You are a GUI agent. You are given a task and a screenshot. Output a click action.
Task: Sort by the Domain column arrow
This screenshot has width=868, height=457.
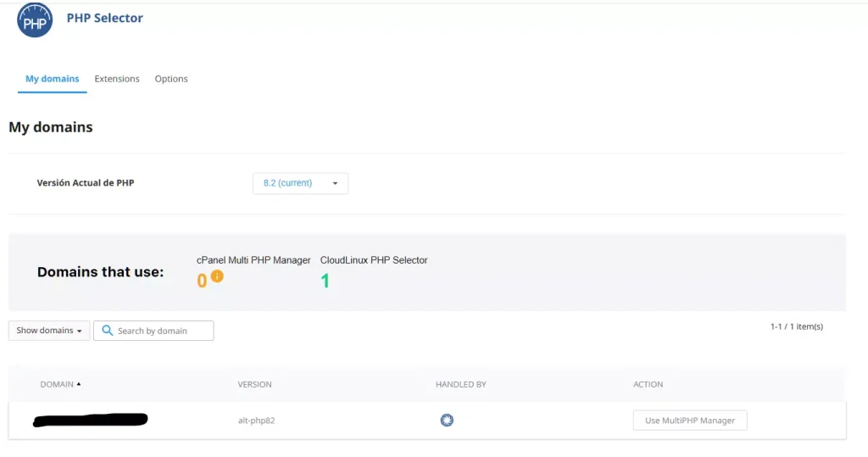point(79,384)
